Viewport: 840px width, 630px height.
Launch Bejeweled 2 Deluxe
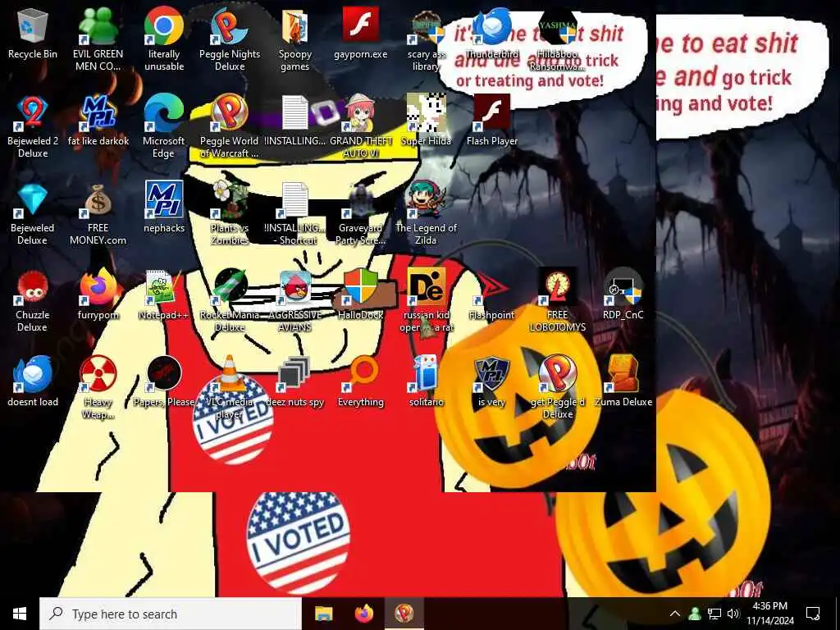(33, 126)
